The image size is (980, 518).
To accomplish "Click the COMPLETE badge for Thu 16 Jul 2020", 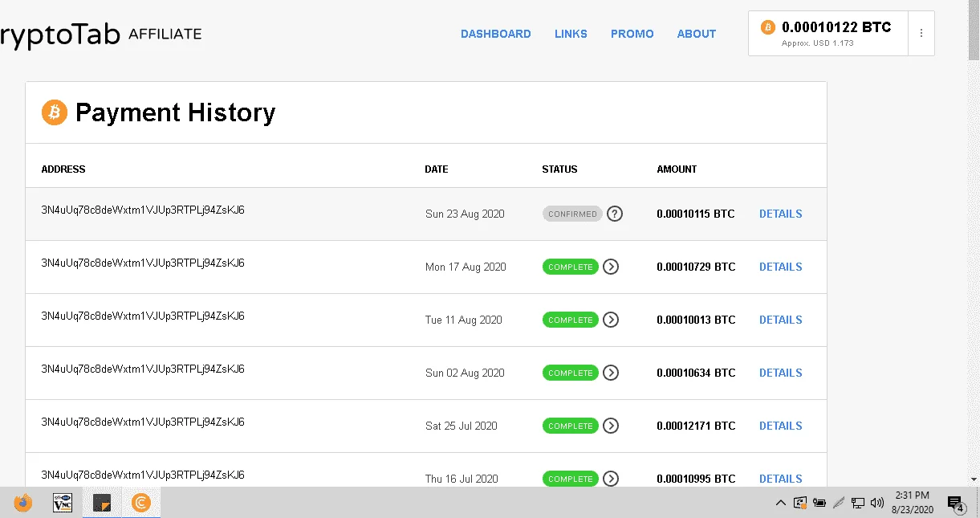I will pos(571,479).
